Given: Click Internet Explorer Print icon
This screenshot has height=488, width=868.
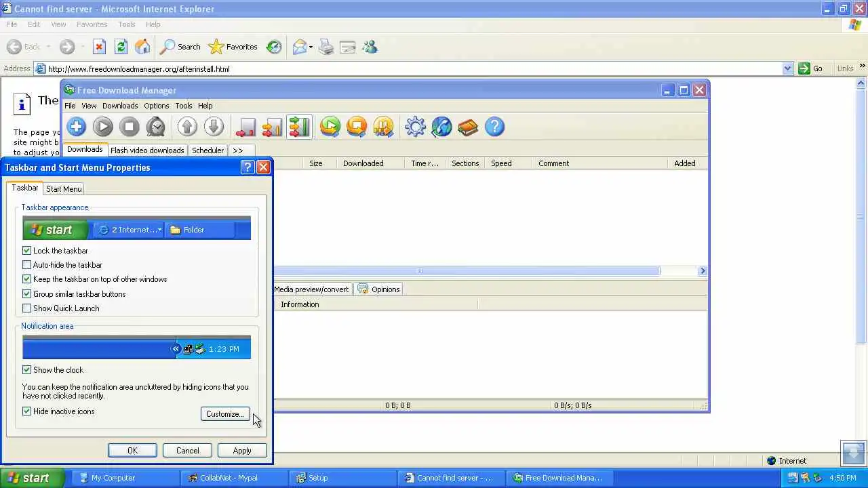Looking at the screenshot, I should [326, 47].
